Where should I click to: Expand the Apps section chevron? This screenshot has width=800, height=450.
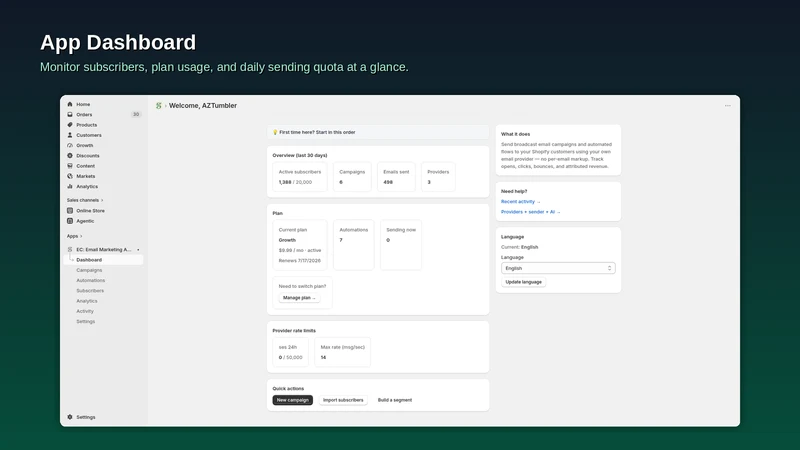81,236
